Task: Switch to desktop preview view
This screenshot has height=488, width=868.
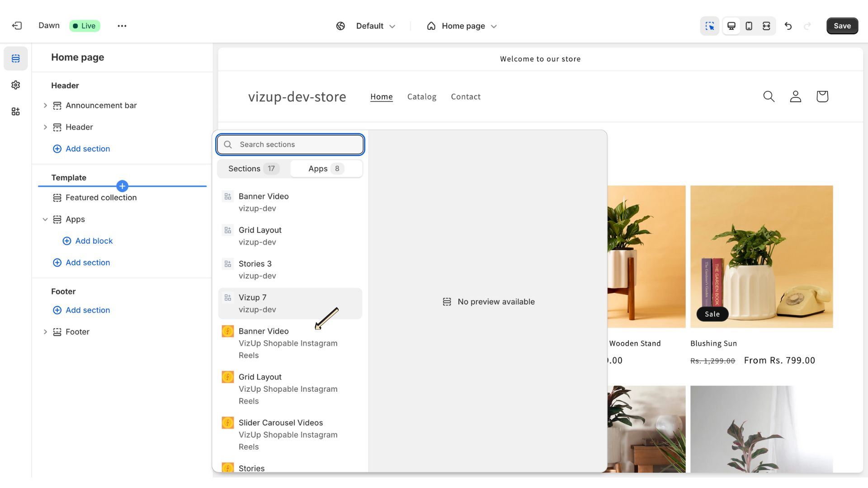Action: point(731,26)
